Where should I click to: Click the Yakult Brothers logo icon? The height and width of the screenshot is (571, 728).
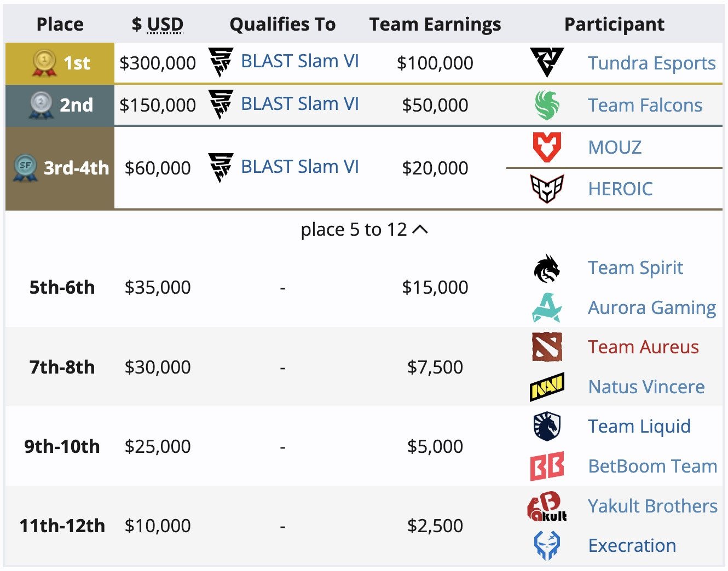[x=546, y=506]
